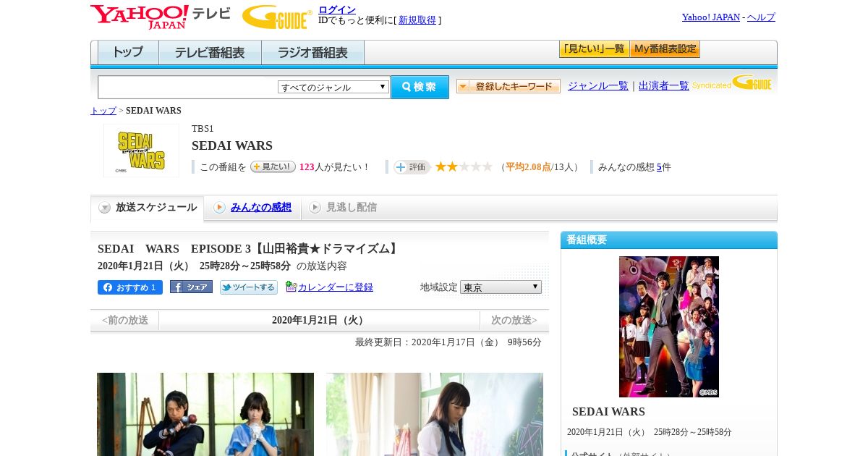
Task: Rate with the first gold star
Action: 441,166
